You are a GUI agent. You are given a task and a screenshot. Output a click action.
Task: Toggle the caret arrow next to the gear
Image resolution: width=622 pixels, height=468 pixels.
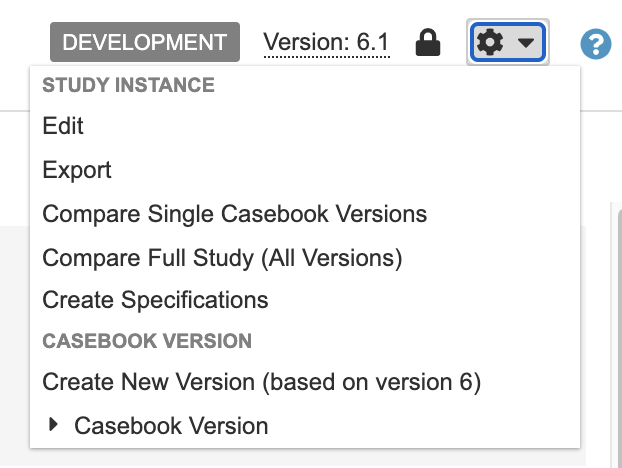(526, 44)
